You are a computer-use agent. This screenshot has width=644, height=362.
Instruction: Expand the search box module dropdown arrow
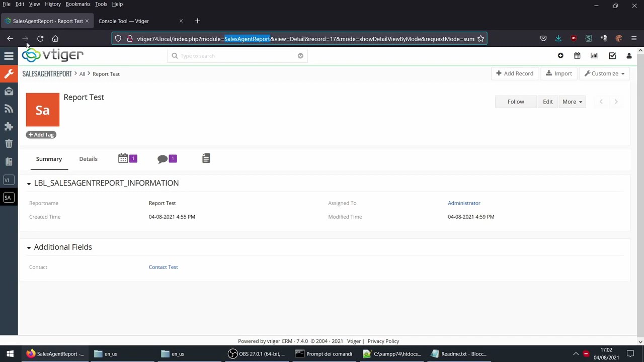300,56
